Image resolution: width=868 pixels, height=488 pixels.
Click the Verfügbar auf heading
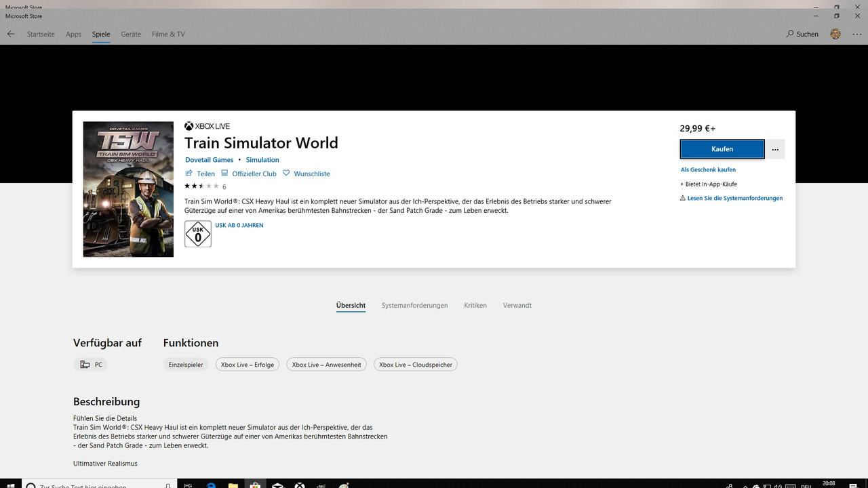point(107,343)
